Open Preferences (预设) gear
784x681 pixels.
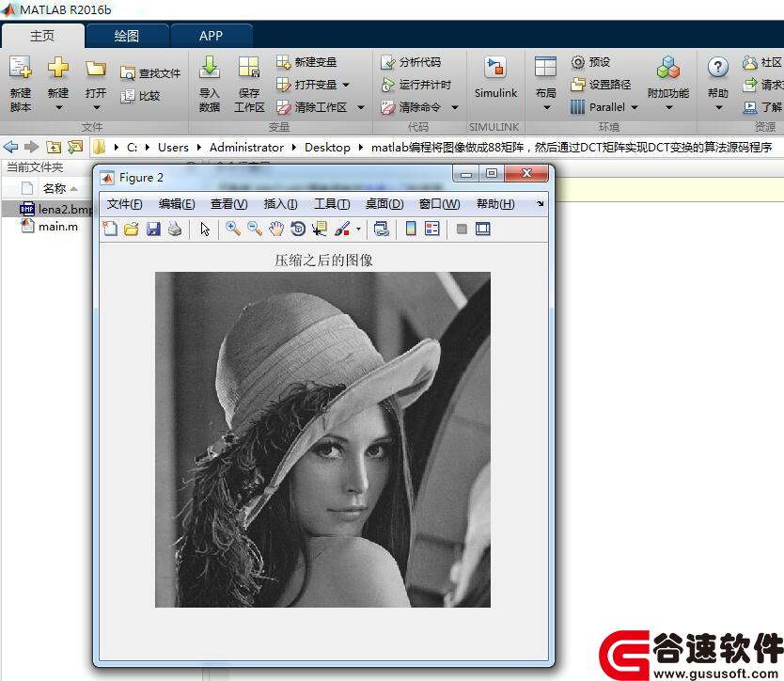(x=590, y=62)
